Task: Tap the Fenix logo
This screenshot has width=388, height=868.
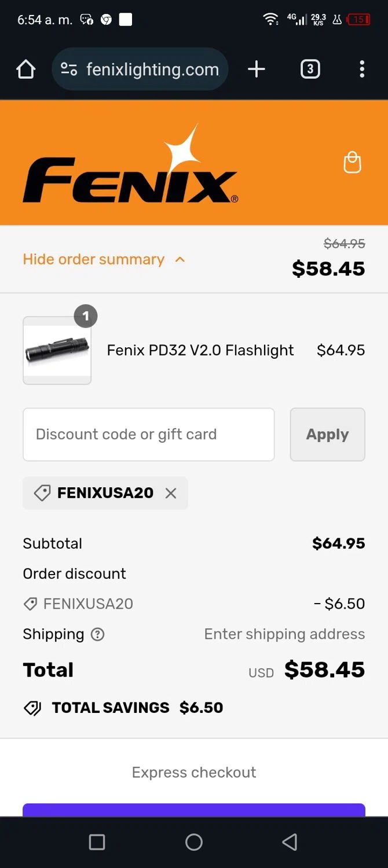Action: point(130,172)
